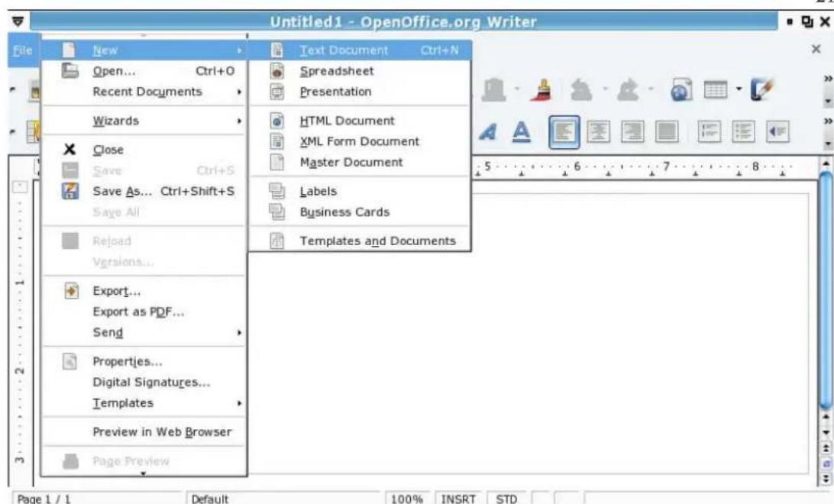Toggle INSRT insert mode in status bar
The height and width of the screenshot is (504, 834).
[x=458, y=498]
